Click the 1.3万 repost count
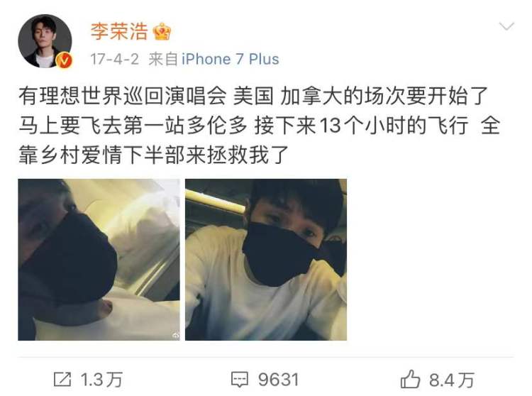This screenshot has height=396, width=532. point(101,380)
